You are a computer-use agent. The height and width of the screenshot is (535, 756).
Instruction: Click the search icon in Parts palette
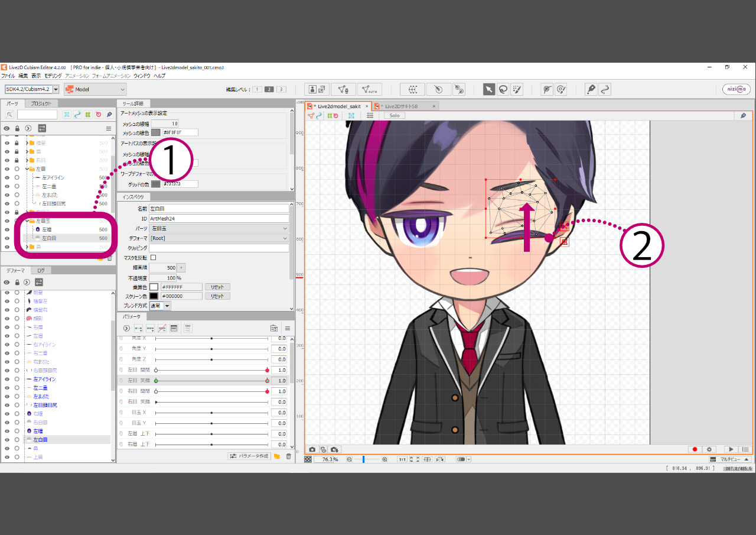[9, 115]
